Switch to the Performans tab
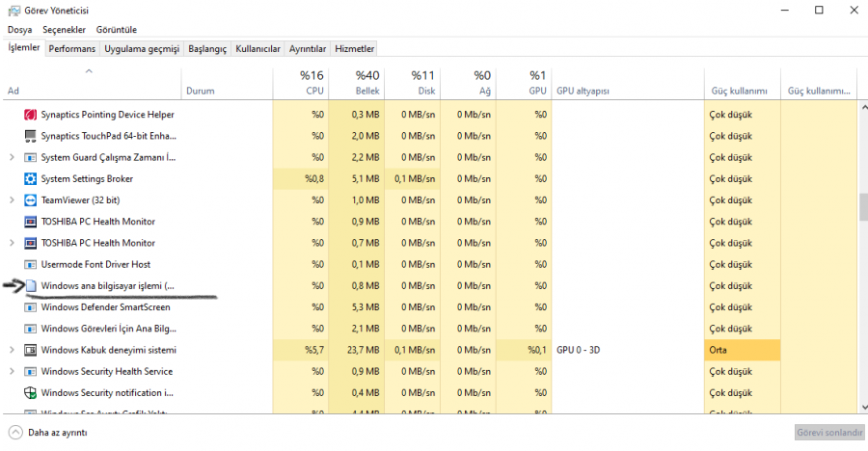 (x=72, y=49)
